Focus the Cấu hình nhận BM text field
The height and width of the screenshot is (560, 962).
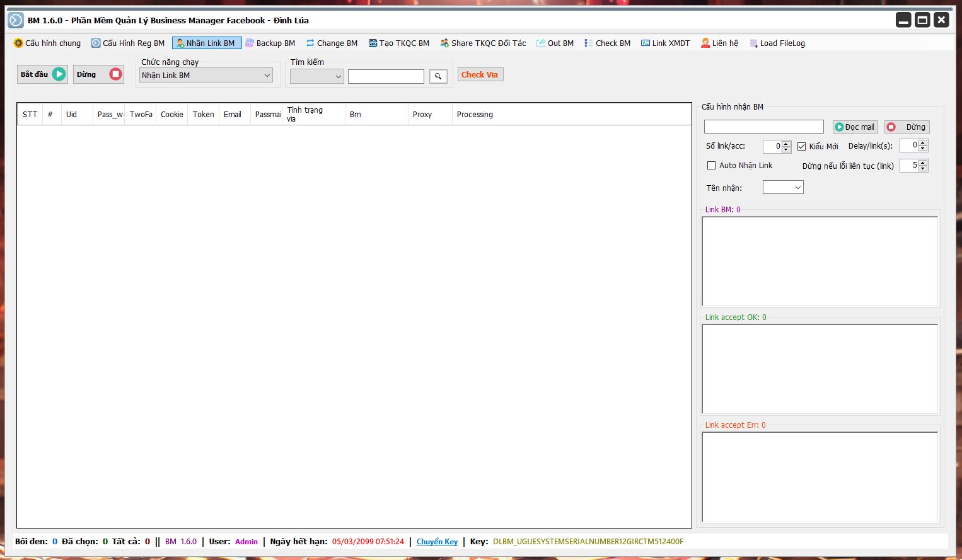(764, 127)
